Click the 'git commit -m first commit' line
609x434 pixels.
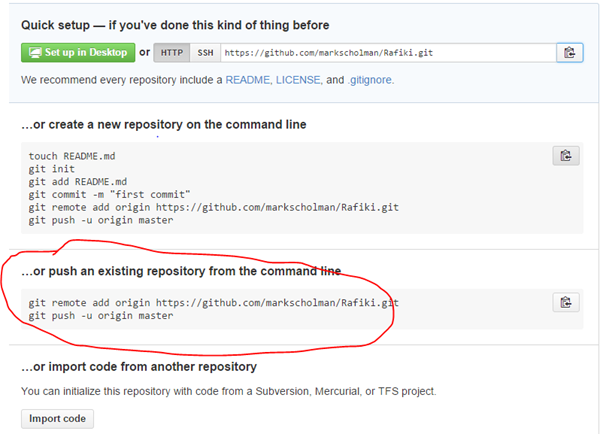pos(109,195)
